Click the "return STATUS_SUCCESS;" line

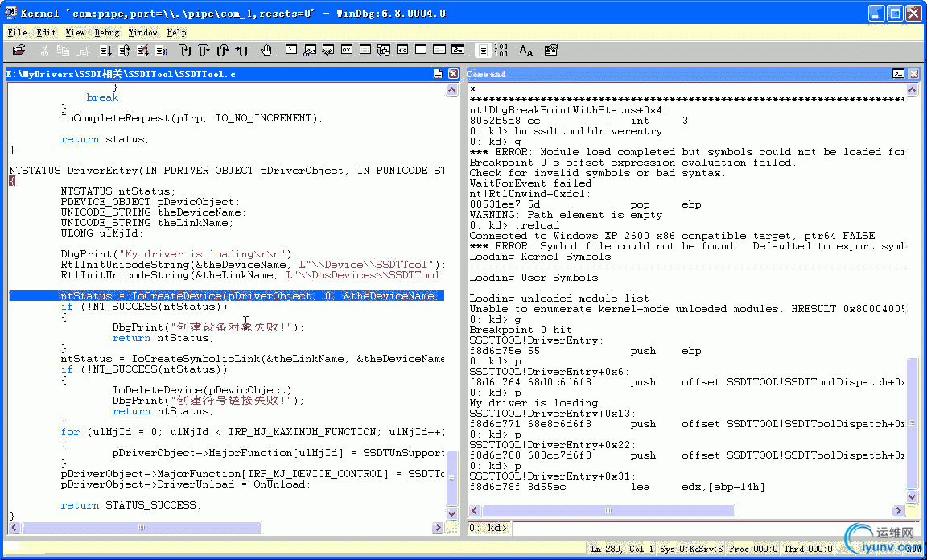click(130, 505)
